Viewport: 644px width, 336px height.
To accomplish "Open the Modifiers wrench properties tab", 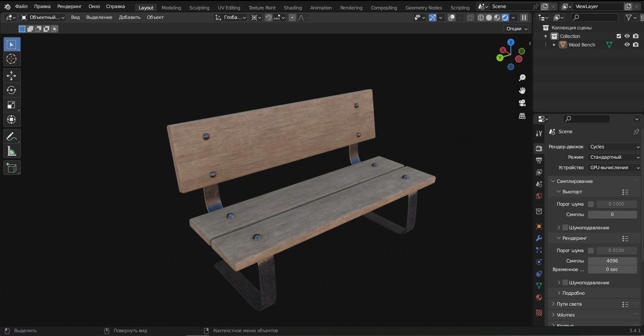I will (539, 238).
